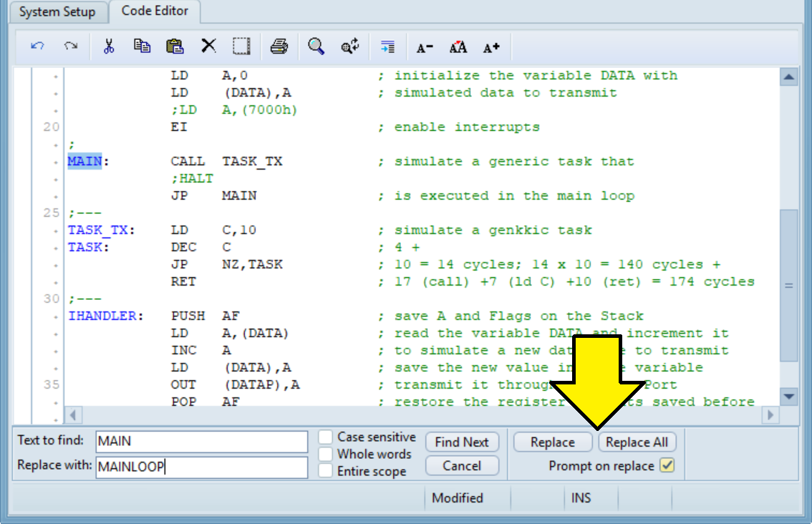812x524 pixels.
Task: Switch to the System Setup tab
Action: pos(57,12)
